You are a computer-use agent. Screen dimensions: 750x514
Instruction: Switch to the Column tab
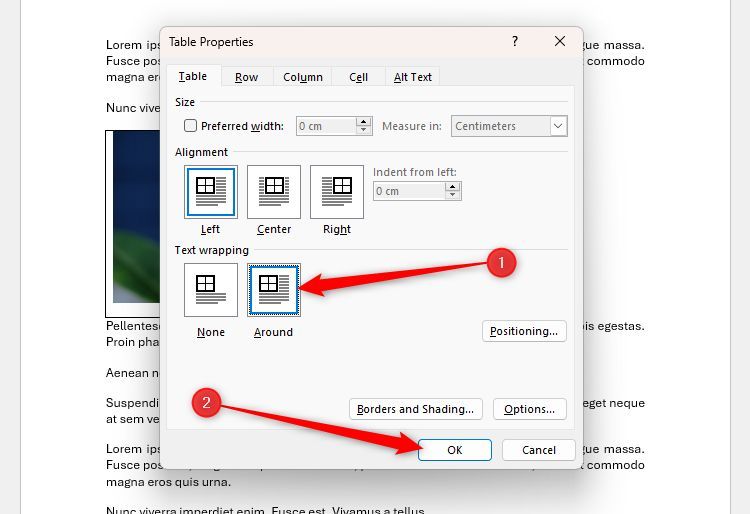[x=302, y=77]
